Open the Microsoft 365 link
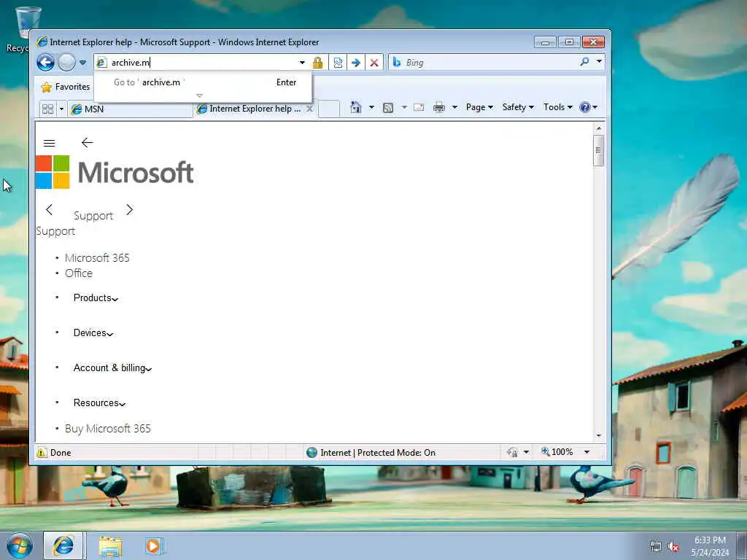Viewport: 747px width, 560px height. 97,257
